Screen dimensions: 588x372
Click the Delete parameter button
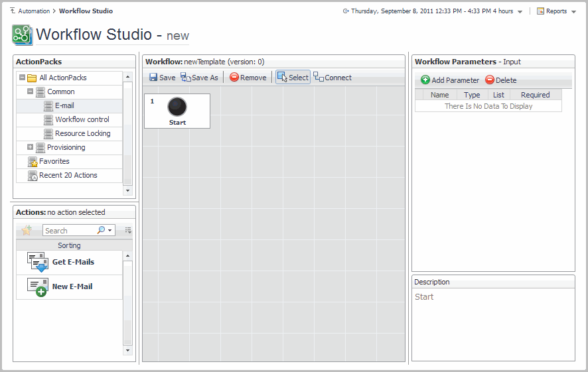500,80
